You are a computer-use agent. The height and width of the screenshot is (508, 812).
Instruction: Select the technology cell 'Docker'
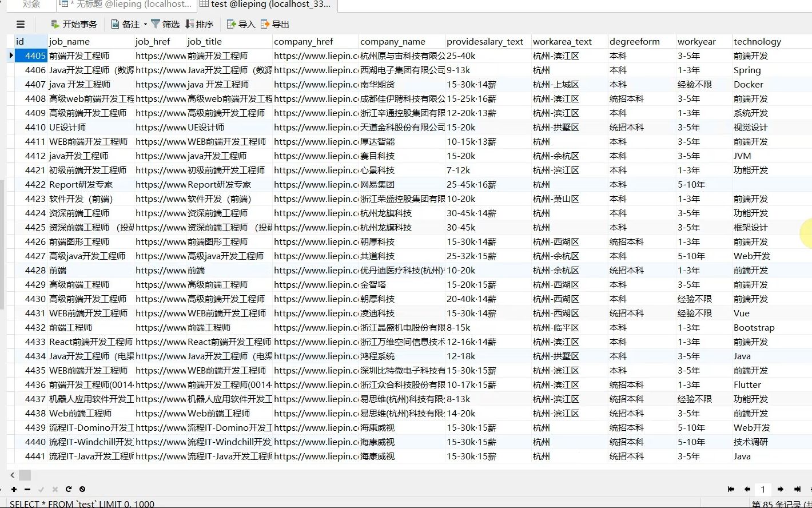tap(772, 84)
